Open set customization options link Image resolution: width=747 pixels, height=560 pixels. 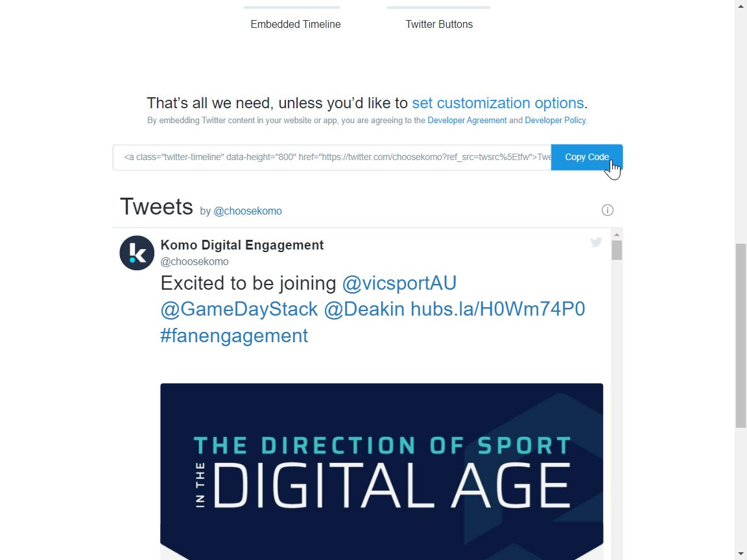[498, 103]
